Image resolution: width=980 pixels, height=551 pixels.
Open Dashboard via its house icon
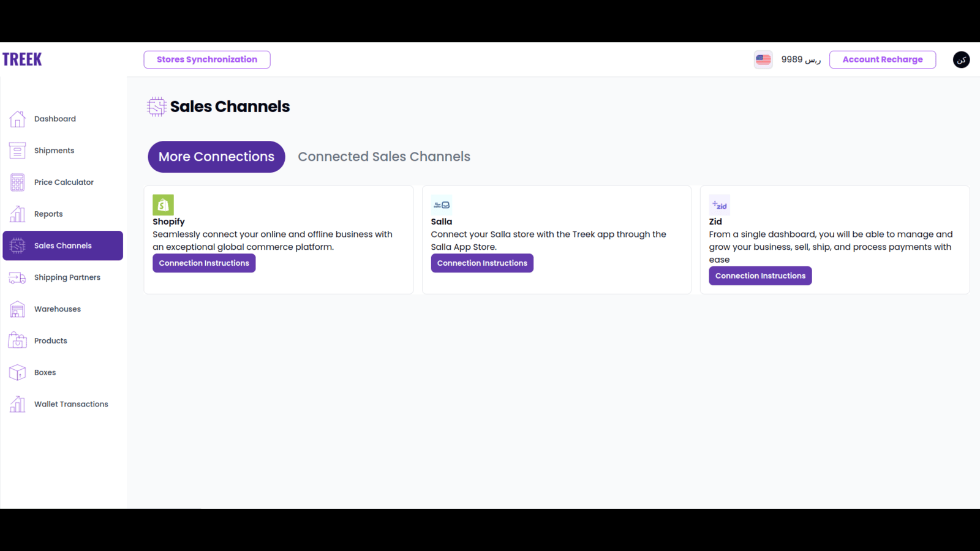17,119
